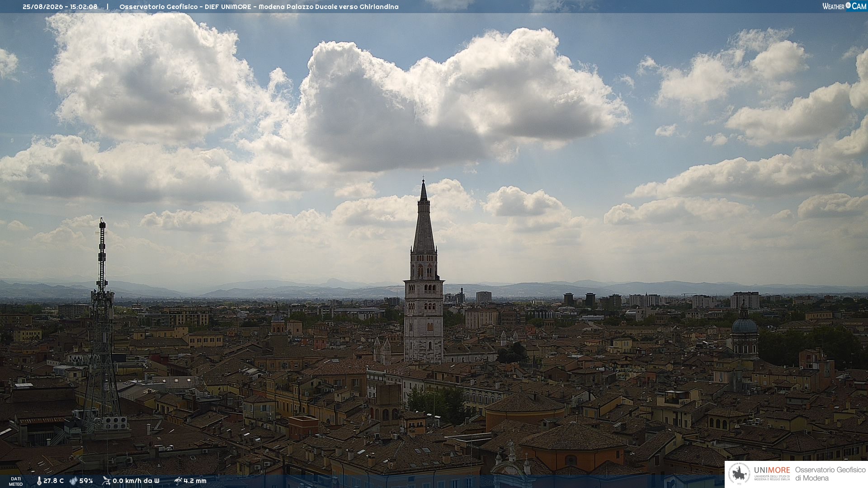Click the Osservatorio Geofisico DIEF UNIMORE title
Image resolution: width=868 pixels, height=488 pixels.
click(185, 7)
